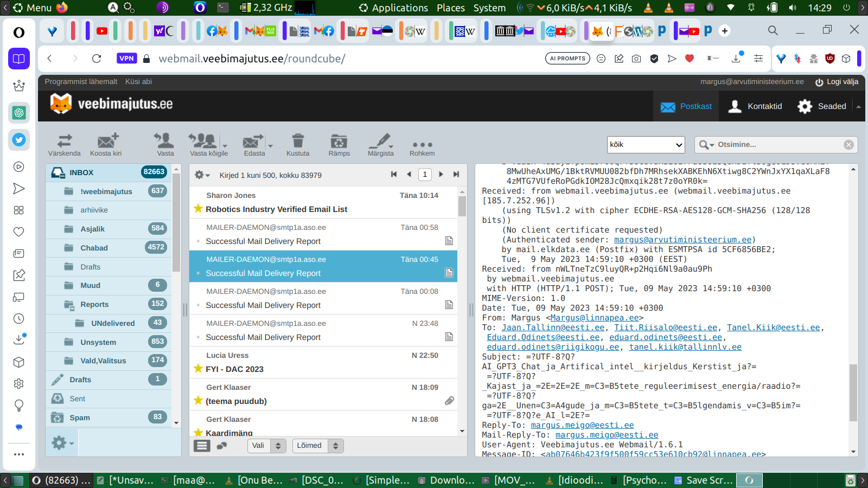Click the Värskenda refresh mail icon
This screenshot has width=868, height=488.
[x=65, y=142]
